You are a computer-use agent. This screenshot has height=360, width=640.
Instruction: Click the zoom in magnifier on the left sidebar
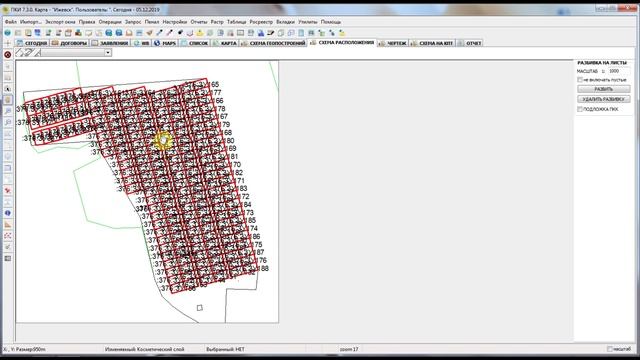[x=8, y=111]
